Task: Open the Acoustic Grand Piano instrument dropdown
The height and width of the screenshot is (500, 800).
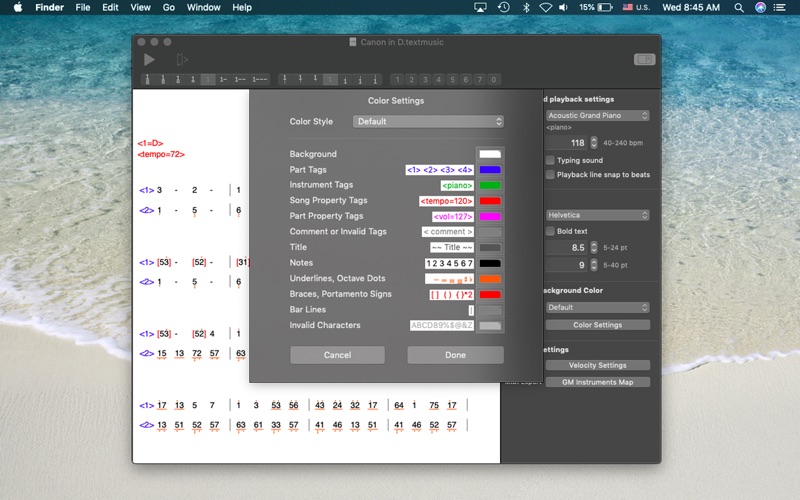Action: (597, 115)
